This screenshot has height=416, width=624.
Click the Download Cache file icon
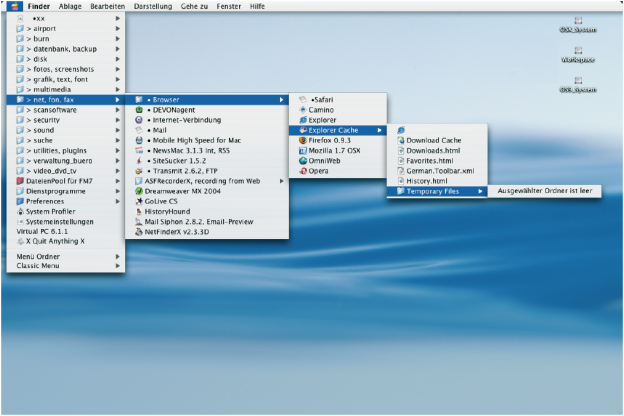(x=401, y=140)
